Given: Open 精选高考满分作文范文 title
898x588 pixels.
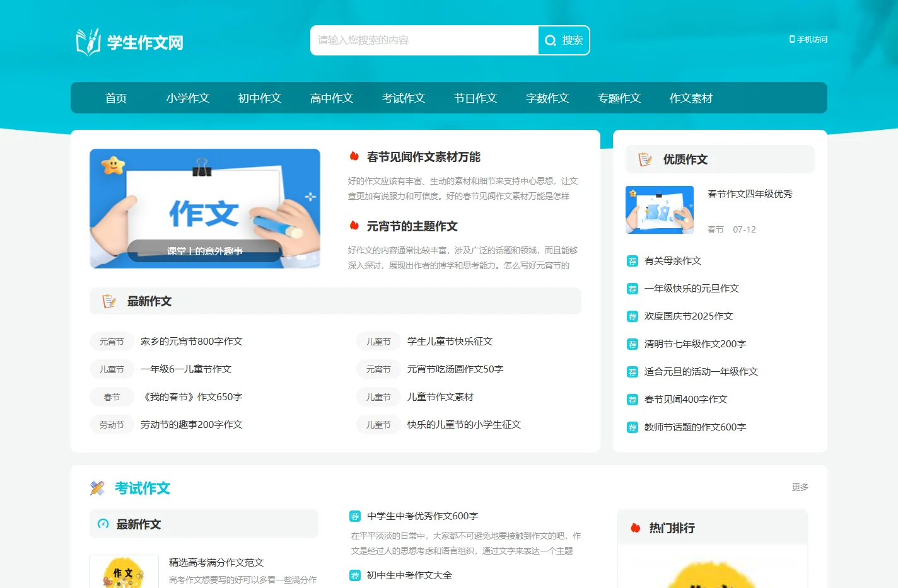Looking at the screenshot, I should [x=216, y=563].
